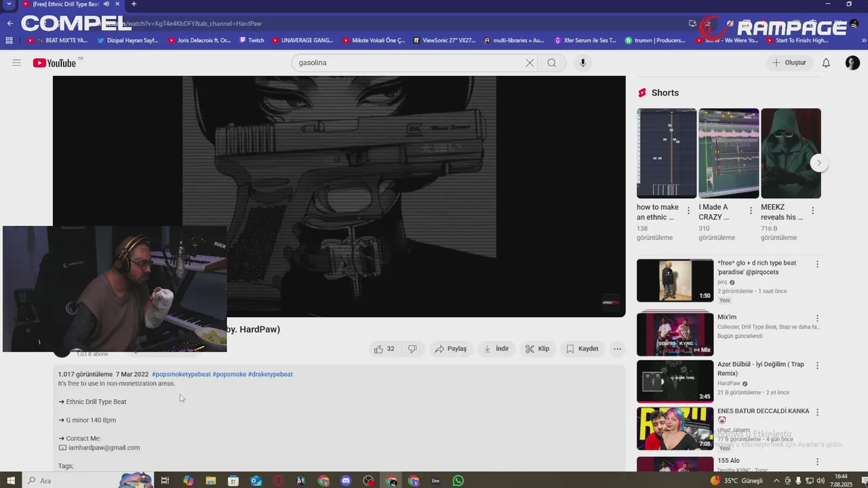Go back with browser back arrow

coord(9,23)
